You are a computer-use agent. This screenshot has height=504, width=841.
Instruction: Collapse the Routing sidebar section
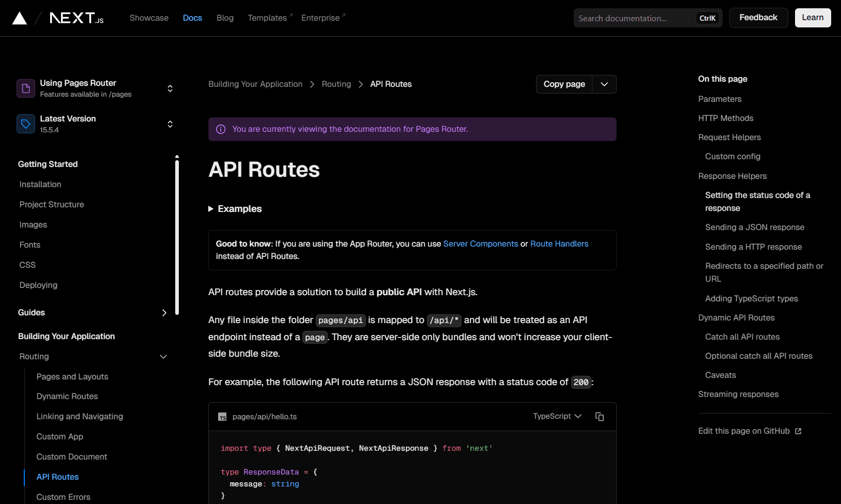[x=163, y=357]
